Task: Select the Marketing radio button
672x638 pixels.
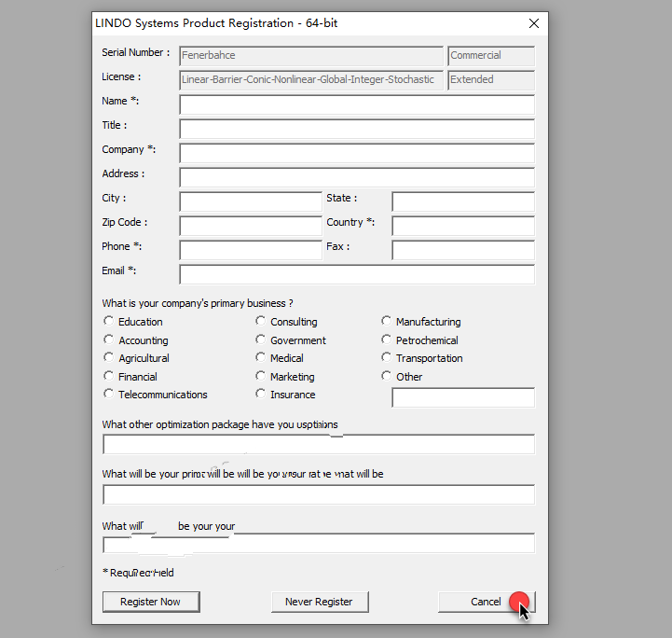Action: click(260, 377)
